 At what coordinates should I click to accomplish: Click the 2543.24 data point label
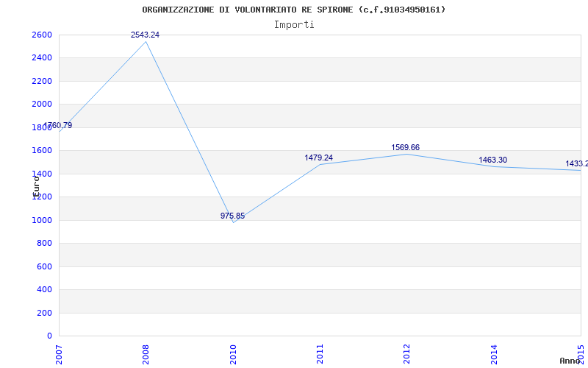[145, 35]
